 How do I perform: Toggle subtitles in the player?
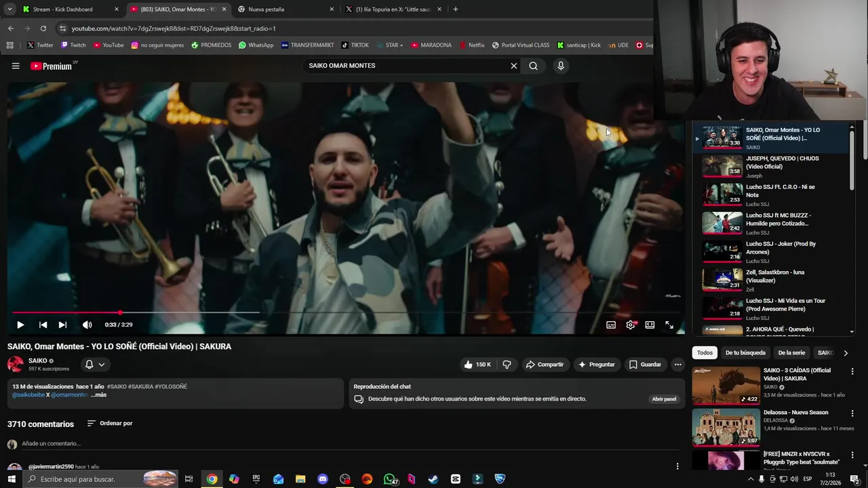click(x=611, y=325)
